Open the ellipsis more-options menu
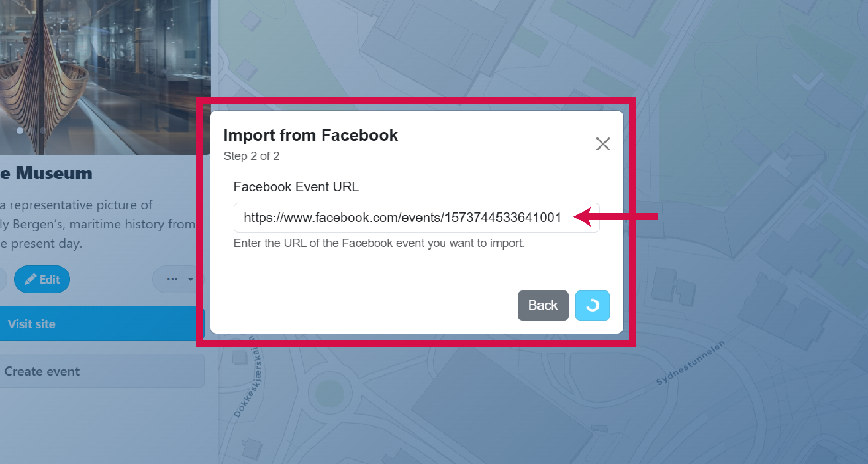 173,279
